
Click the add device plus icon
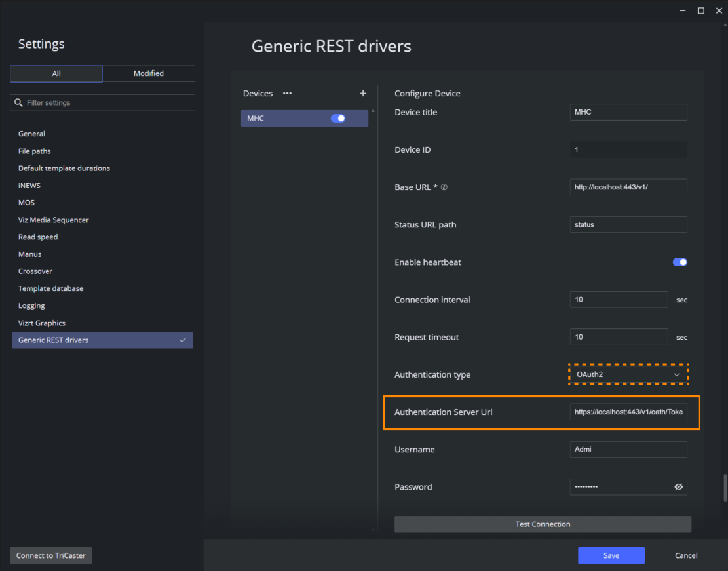click(363, 94)
